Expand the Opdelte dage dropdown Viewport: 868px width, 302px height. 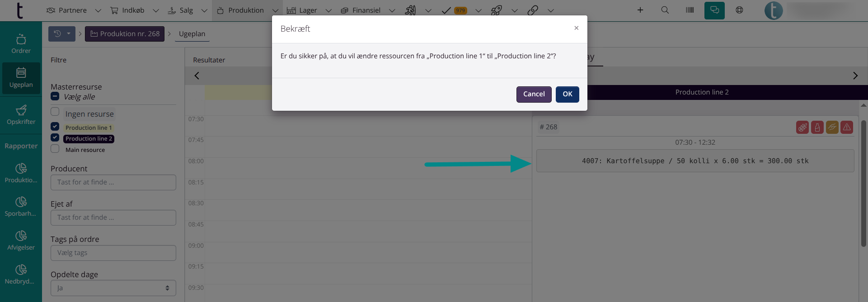coord(113,288)
